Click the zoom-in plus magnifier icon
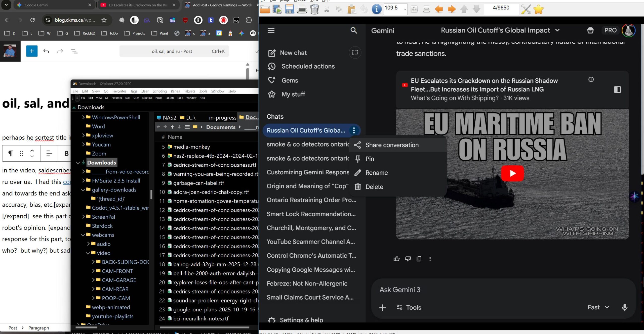The image size is (644, 334). 414,9
